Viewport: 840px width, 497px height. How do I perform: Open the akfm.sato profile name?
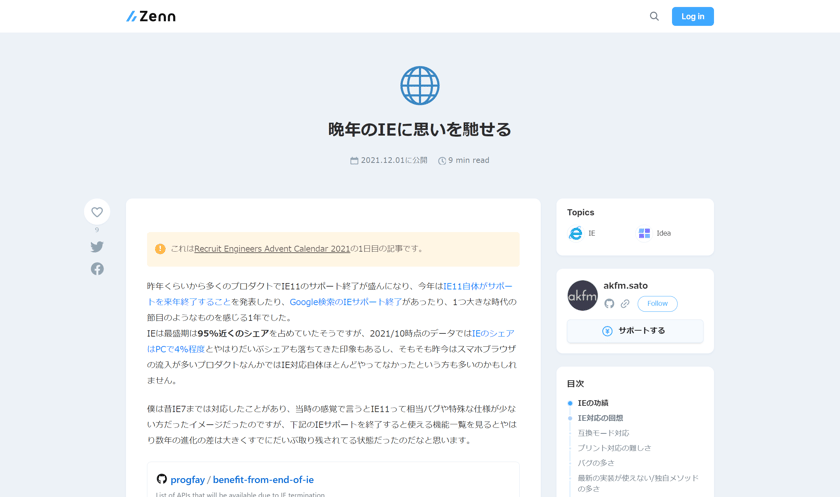626,286
